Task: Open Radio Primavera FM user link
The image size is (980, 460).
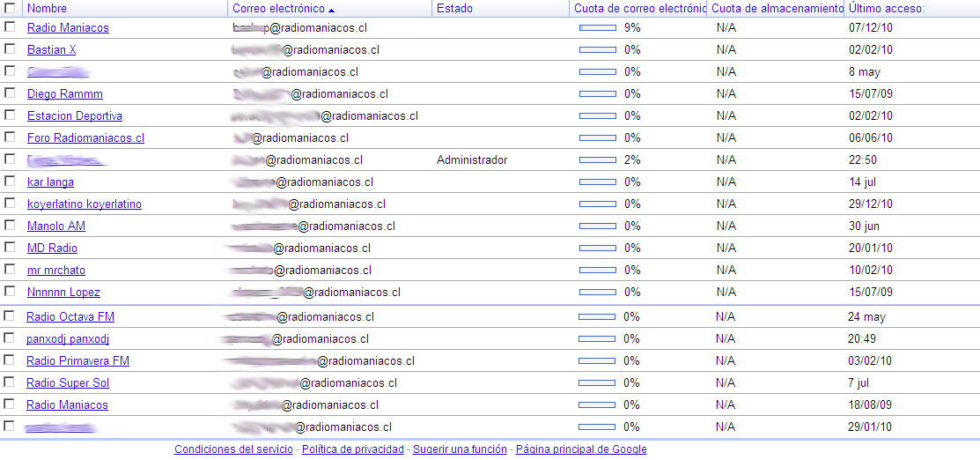Action: [x=78, y=360]
